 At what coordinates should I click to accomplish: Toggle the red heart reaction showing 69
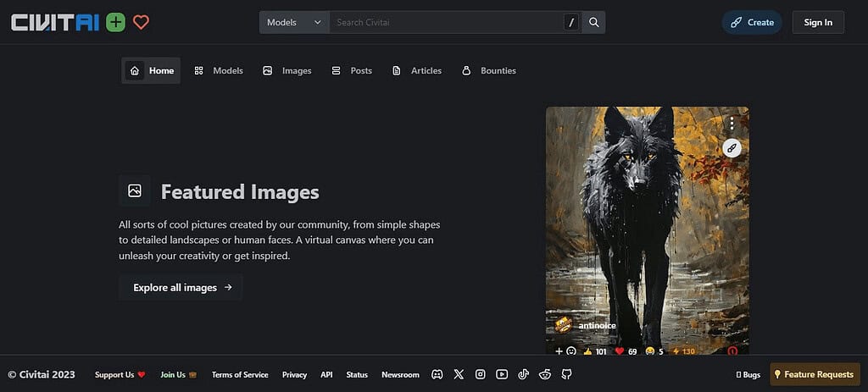tap(626, 351)
